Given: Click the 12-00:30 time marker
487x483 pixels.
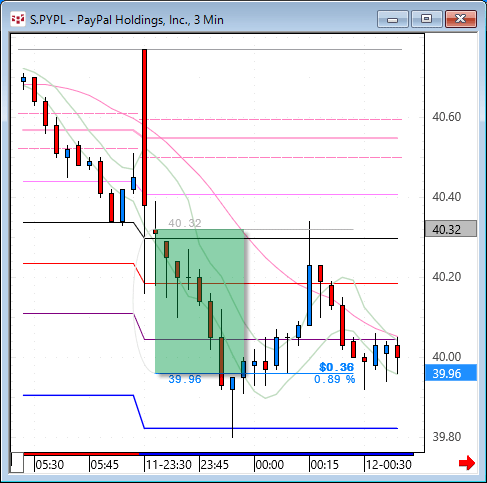Looking at the screenshot, I should [389, 465].
